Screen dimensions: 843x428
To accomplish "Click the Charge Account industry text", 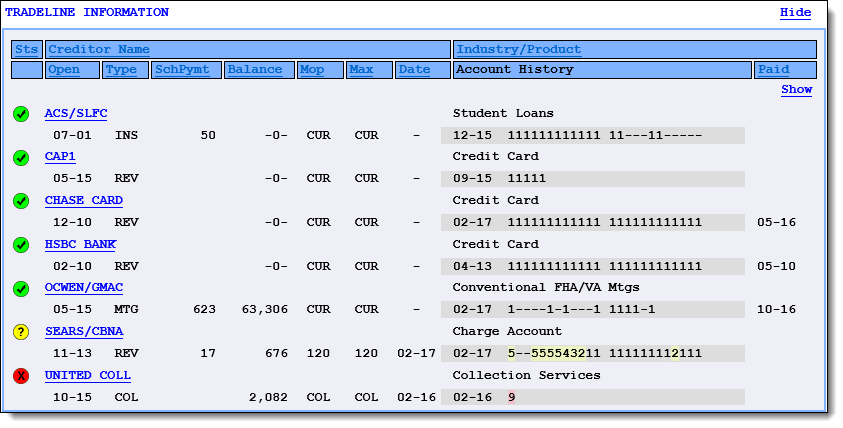I will tap(507, 331).
